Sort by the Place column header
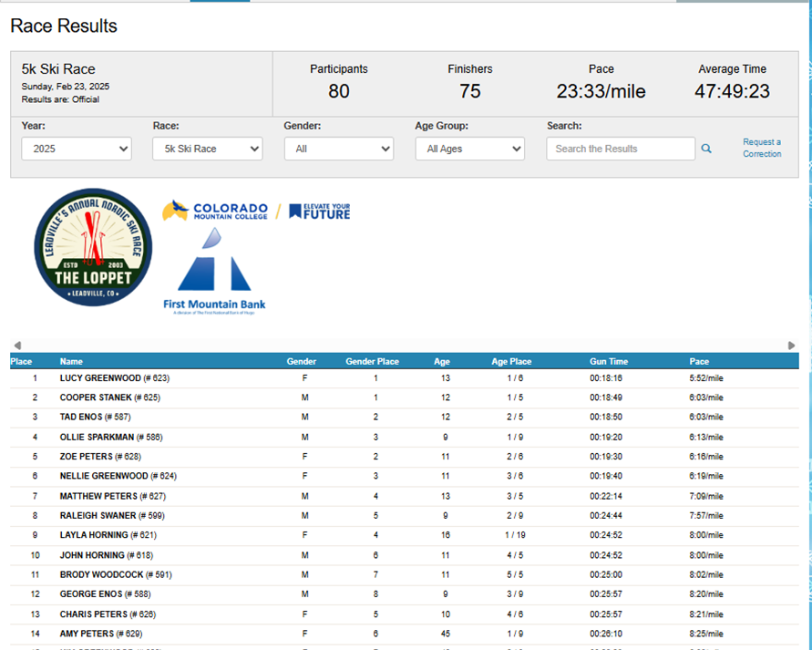 [21, 362]
